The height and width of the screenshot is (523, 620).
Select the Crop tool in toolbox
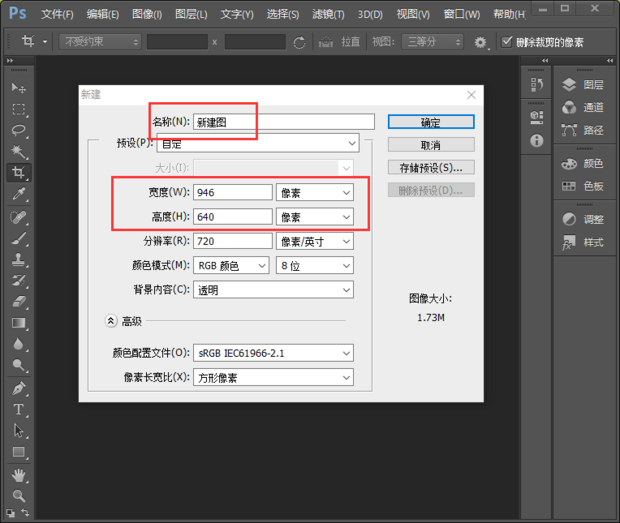18,173
